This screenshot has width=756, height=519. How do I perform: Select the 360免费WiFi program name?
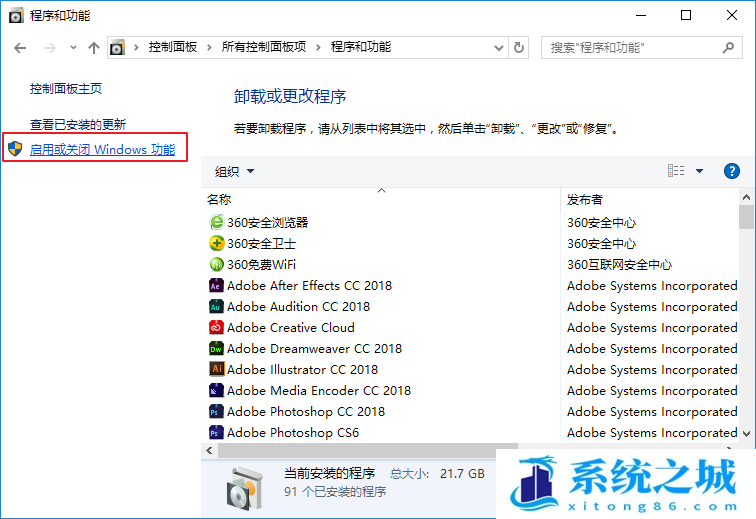pos(261,265)
